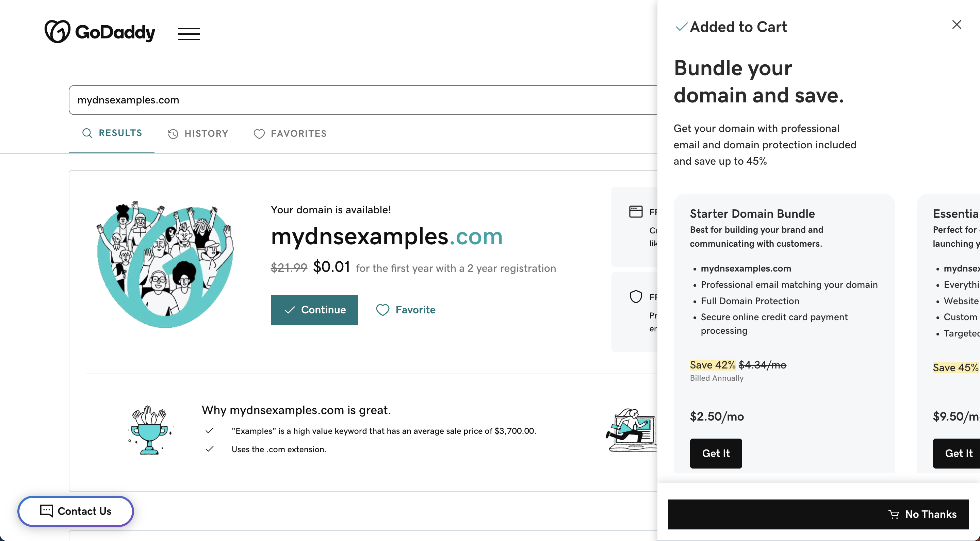Close the Added to Cart panel
The width and height of the screenshot is (980, 541).
click(957, 25)
